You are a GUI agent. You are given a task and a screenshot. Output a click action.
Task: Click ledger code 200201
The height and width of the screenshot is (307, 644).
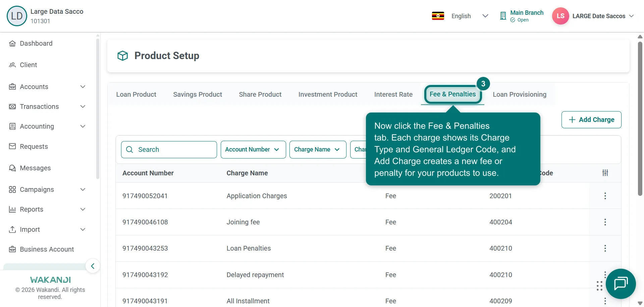pyautogui.click(x=500, y=196)
